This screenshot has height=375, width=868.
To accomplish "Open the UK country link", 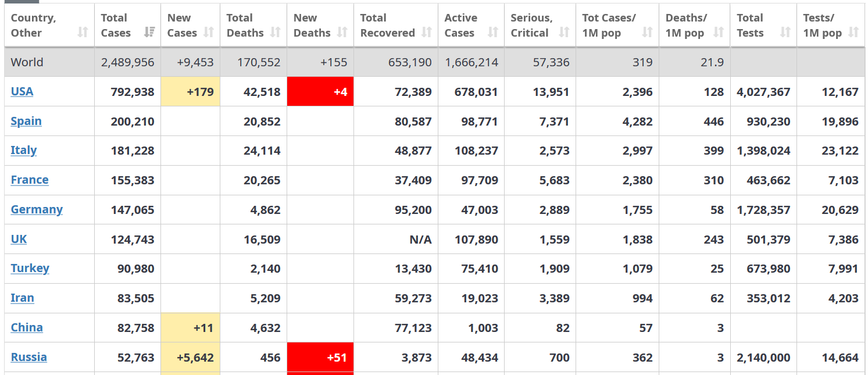I will [19, 239].
